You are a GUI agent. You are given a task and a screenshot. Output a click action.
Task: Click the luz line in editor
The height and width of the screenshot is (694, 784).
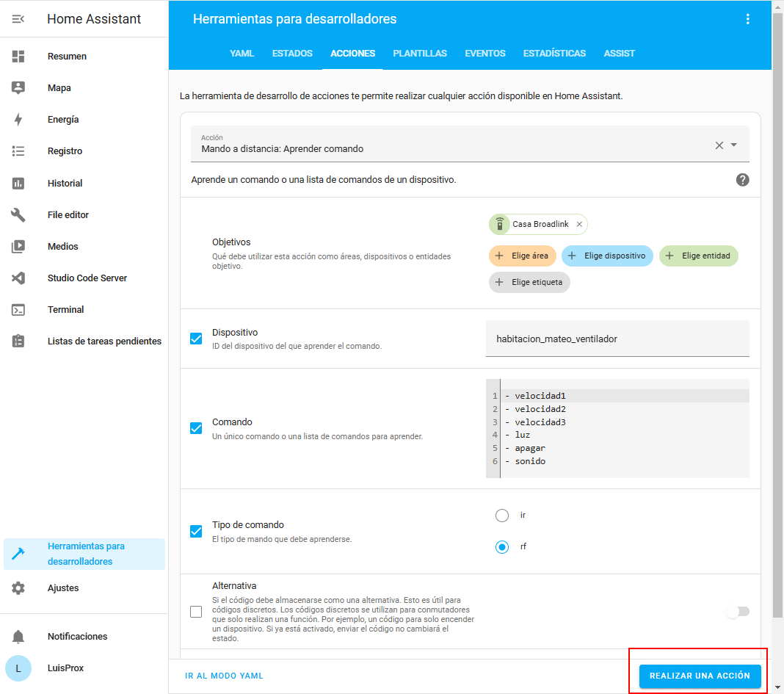point(625,435)
